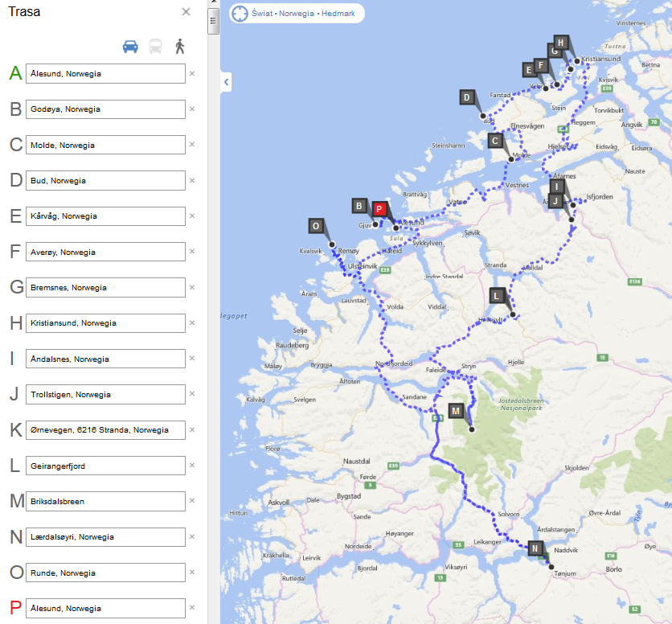Remove waypoint J Trollstigen

192,394
